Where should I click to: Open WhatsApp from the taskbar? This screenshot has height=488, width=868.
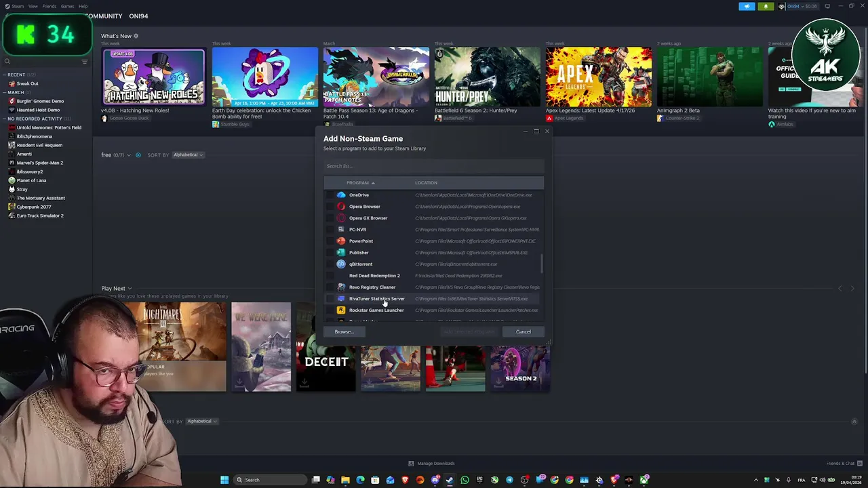coord(465,480)
